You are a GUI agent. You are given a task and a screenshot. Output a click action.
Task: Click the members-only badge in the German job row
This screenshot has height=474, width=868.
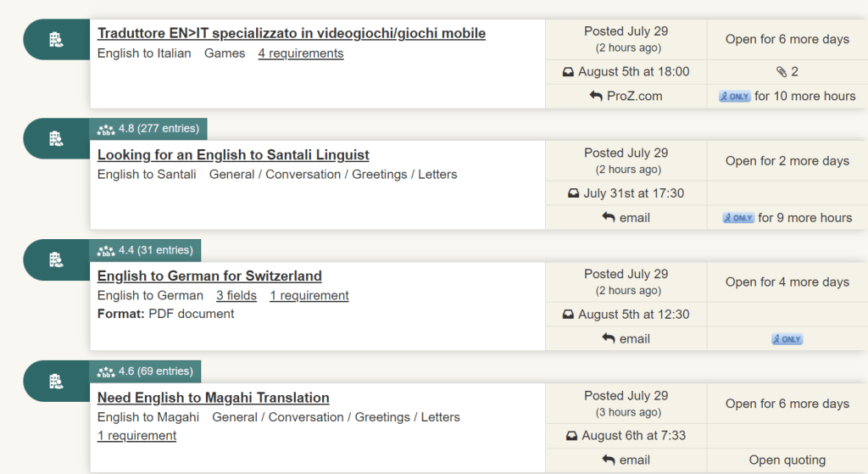click(787, 339)
